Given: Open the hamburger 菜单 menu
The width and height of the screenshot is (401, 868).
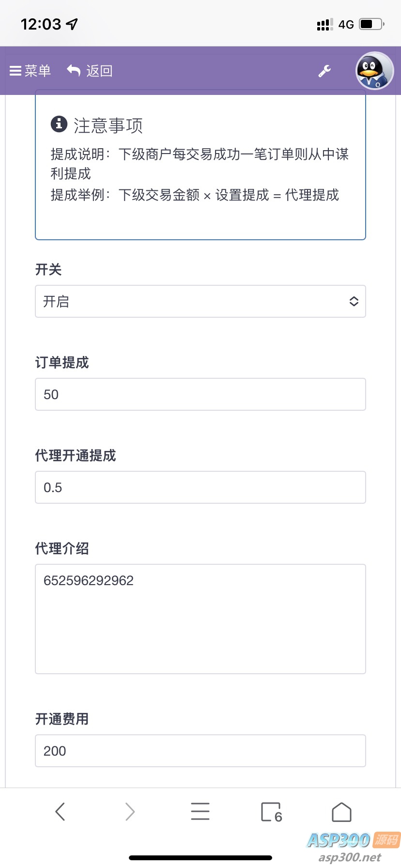Looking at the screenshot, I should tap(16, 71).
